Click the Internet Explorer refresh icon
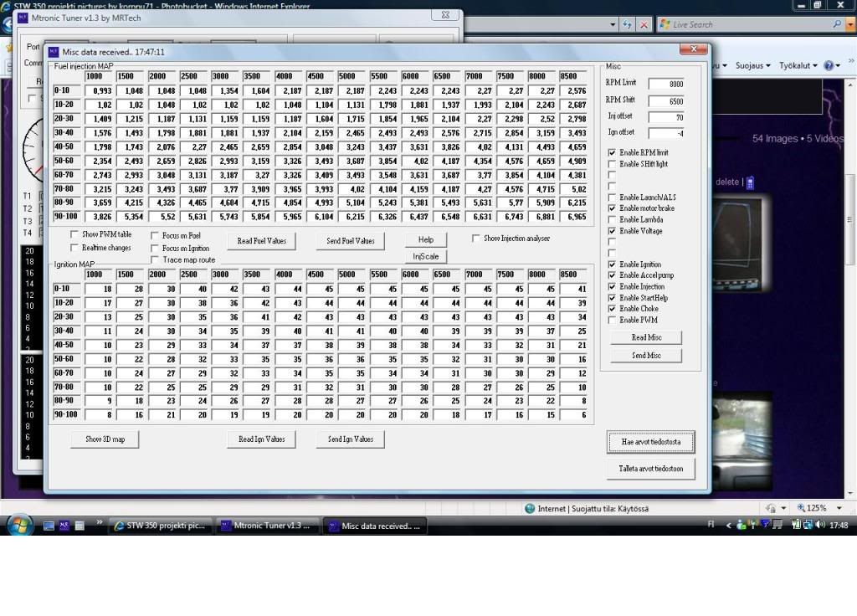The width and height of the screenshot is (857, 616). (x=627, y=24)
